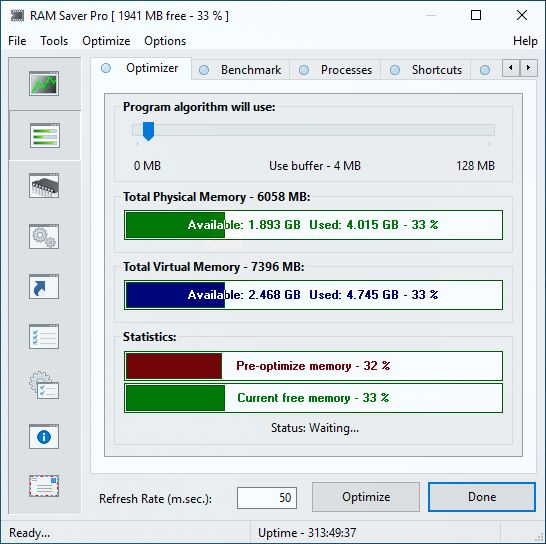The width and height of the screenshot is (546, 544).
Task: Open the Options menu
Action: click(165, 41)
